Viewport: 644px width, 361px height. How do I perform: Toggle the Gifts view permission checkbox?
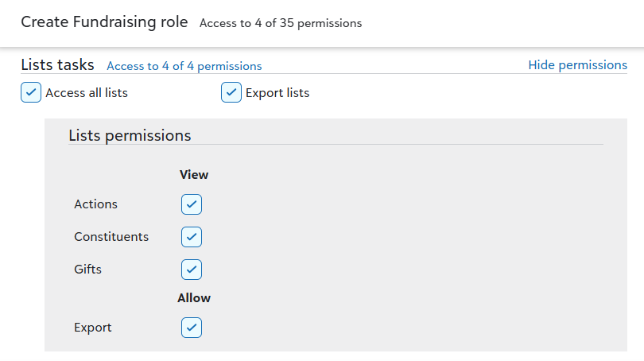[192, 270]
